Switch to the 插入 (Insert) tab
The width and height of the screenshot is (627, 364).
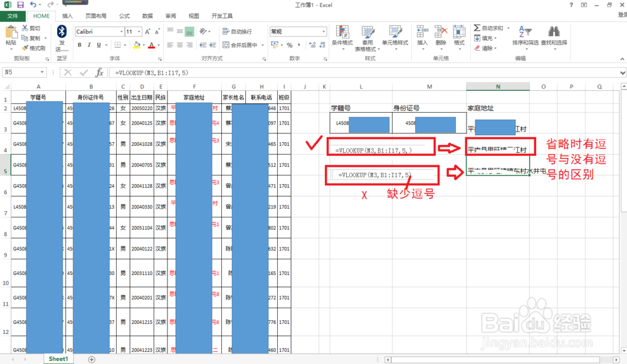pyautogui.click(x=68, y=16)
